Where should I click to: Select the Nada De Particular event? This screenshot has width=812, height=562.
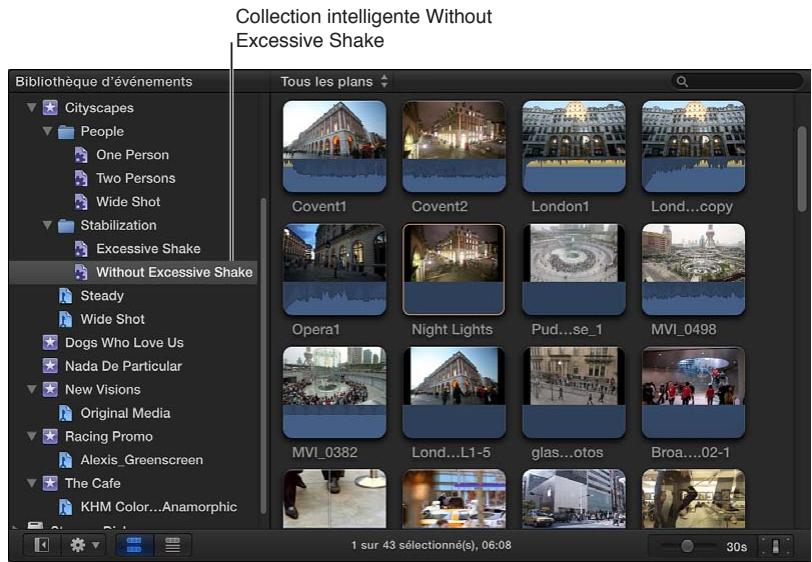pyautogui.click(x=123, y=366)
